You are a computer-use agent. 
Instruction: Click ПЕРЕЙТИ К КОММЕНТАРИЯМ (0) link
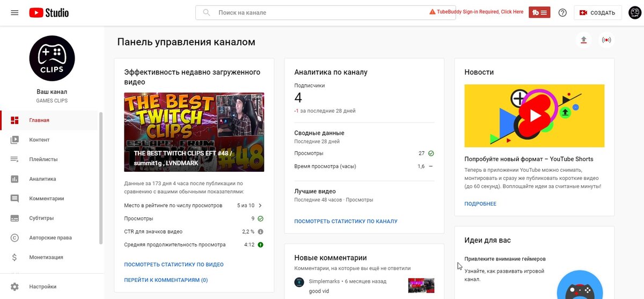pos(166,280)
